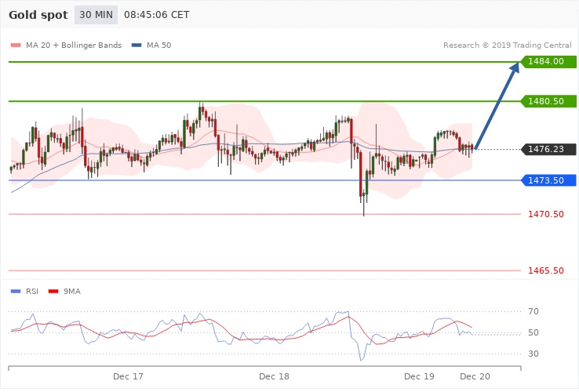Click the blue MA 50 legend swatch
This screenshot has width=579, height=392.
pos(138,45)
